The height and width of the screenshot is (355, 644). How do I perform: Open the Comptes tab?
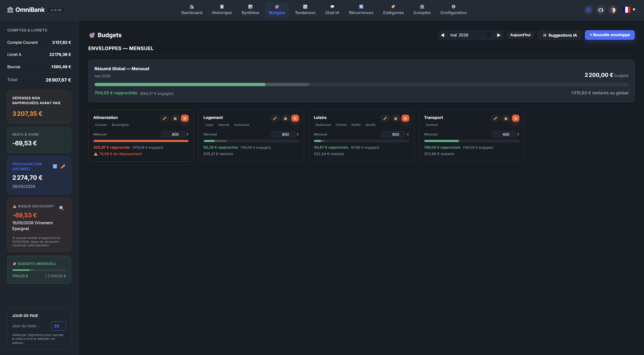click(422, 10)
